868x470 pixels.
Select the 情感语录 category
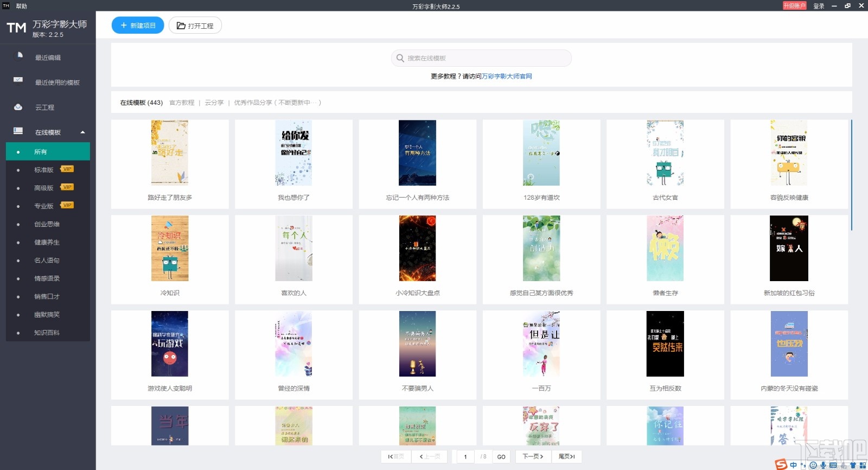[48, 278]
